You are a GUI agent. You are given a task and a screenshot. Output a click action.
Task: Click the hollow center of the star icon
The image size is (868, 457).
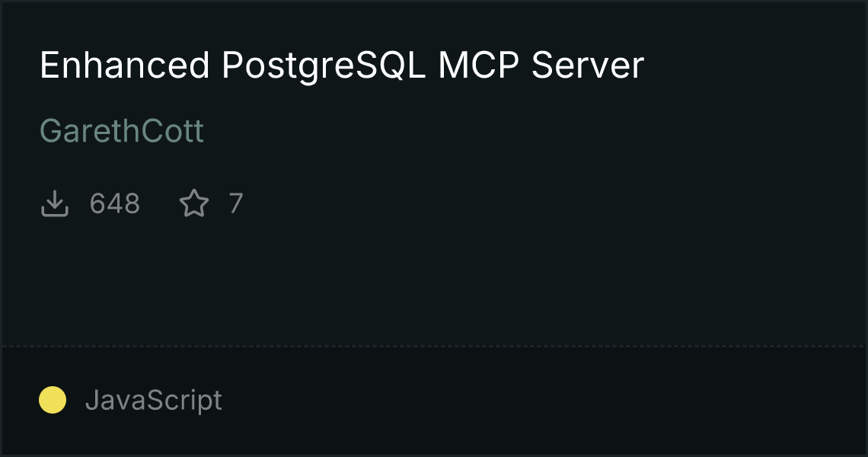(x=194, y=204)
